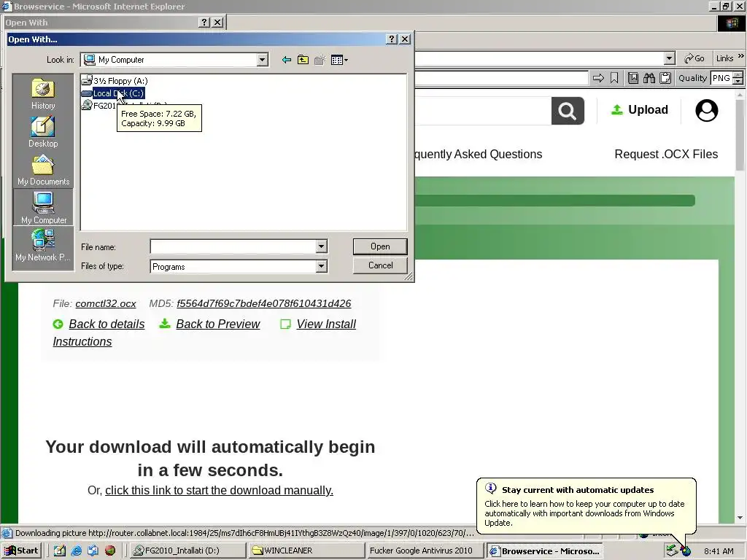Open the Frequently Asked Questions page
This screenshot has width=747, height=560.
tap(479, 155)
